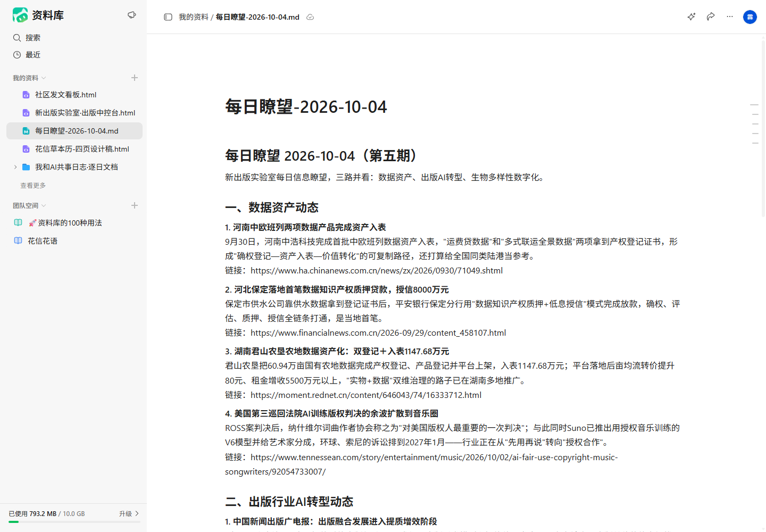766x532 pixels.
Task: Click the storage usage progress bar
Action: [x=74, y=522]
